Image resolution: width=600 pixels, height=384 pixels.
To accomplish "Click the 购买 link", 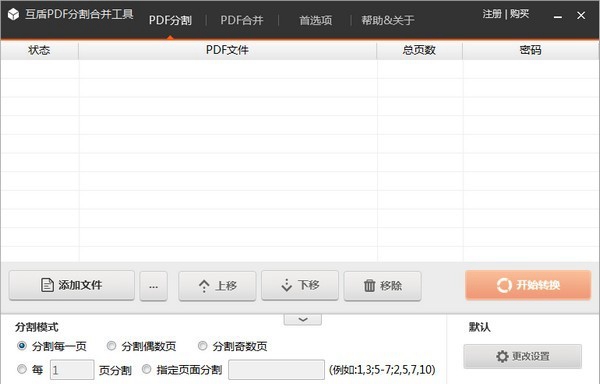I will (519, 14).
